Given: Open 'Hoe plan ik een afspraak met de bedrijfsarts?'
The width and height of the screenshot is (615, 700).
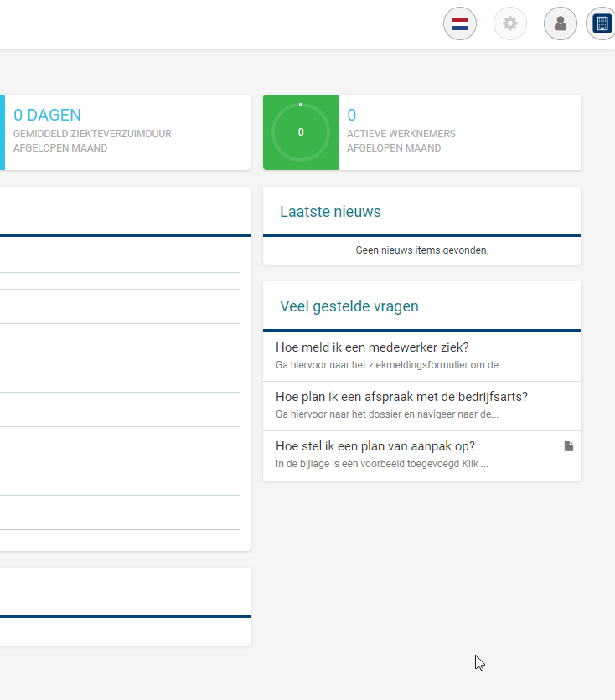Looking at the screenshot, I should pyautogui.click(x=401, y=397).
